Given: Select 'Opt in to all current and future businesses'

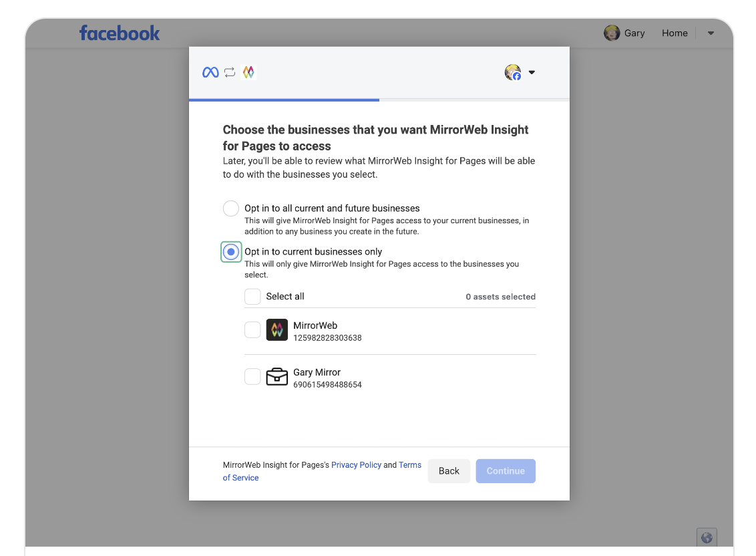Looking at the screenshot, I should point(231,208).
